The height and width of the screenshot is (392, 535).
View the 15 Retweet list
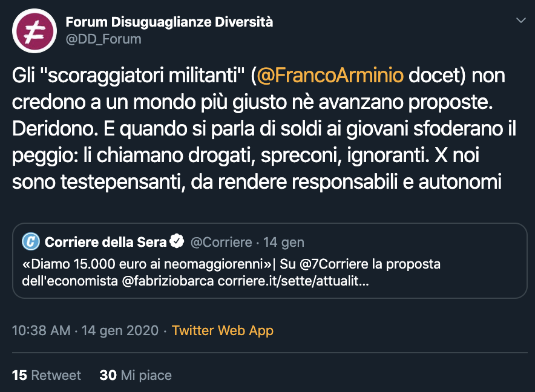click(x=47, y=376)
